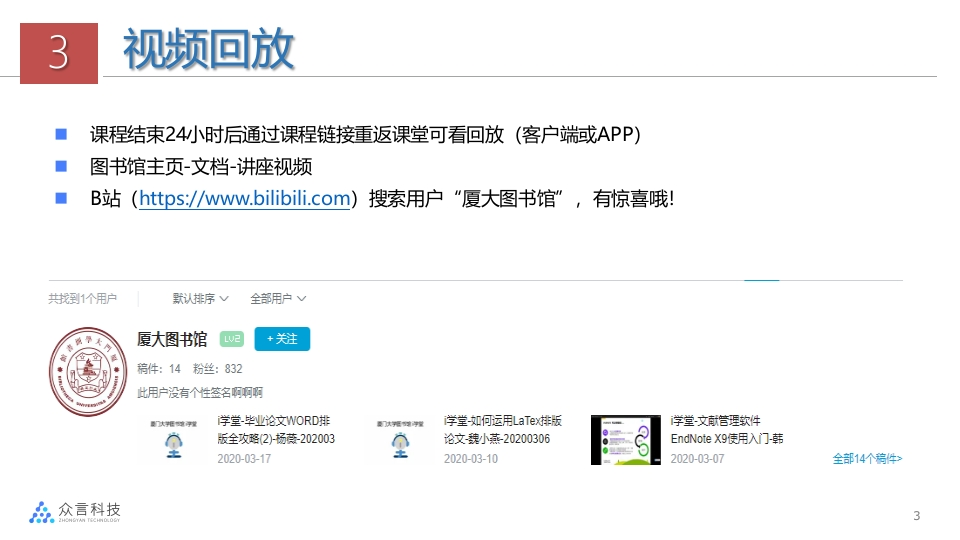Click the 全部14个稿件 link
960x540 pixels.
pyautogui.click(x=867, y=459)
